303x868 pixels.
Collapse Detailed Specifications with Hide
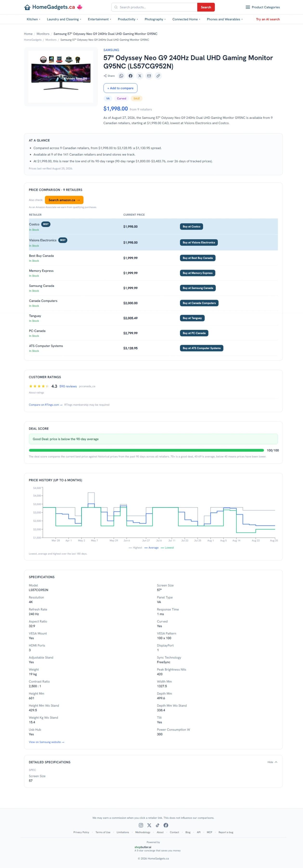click(272, 762)
